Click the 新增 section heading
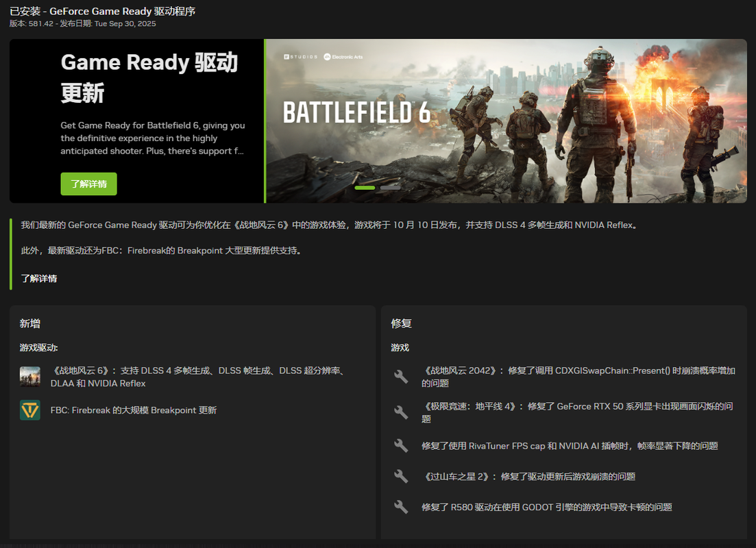This screenshot has height=548, width=756. 30,323
